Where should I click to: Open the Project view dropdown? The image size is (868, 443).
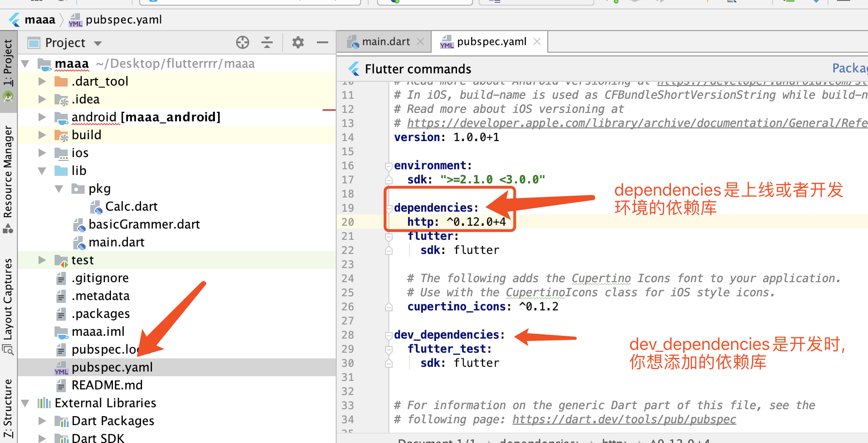point(98,43)
